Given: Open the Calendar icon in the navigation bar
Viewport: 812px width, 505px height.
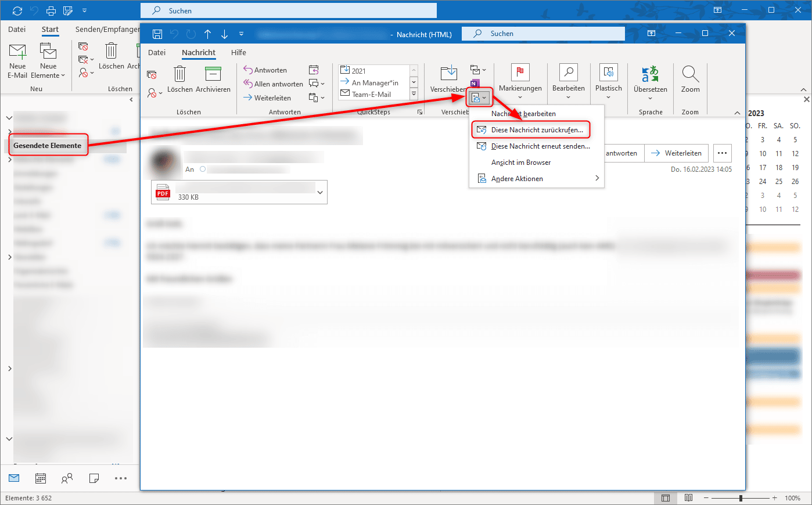Looking at the screenshot, I should click(x=40, y=478).
